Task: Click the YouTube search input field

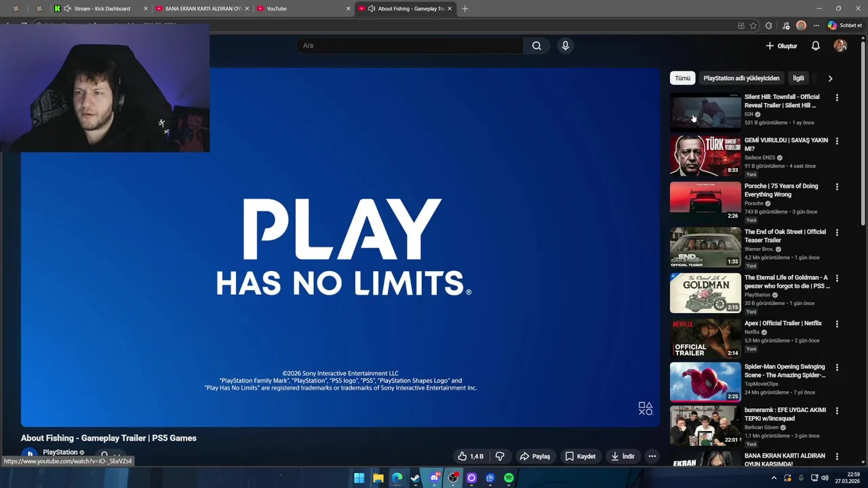Action: click(x=410, y=45)
